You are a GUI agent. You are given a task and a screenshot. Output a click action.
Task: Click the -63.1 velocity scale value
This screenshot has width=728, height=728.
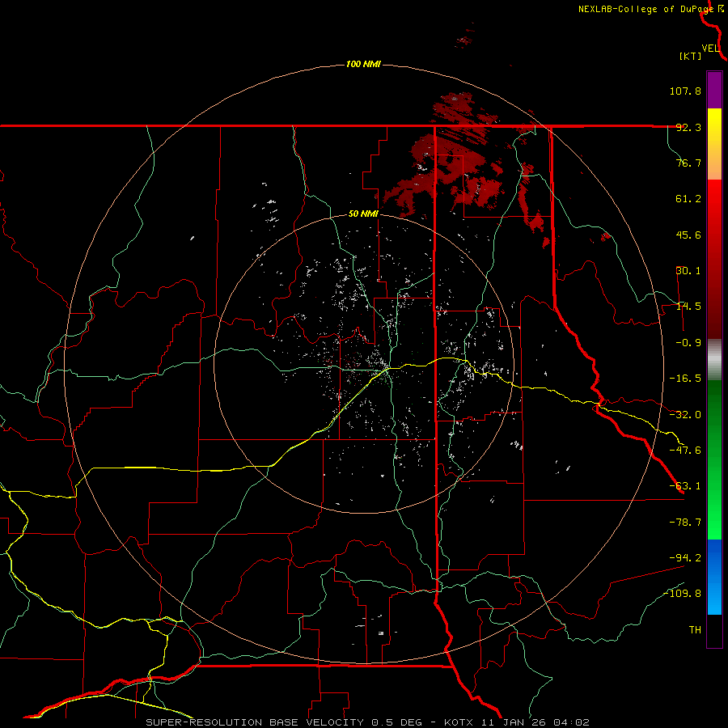point(685,486)
